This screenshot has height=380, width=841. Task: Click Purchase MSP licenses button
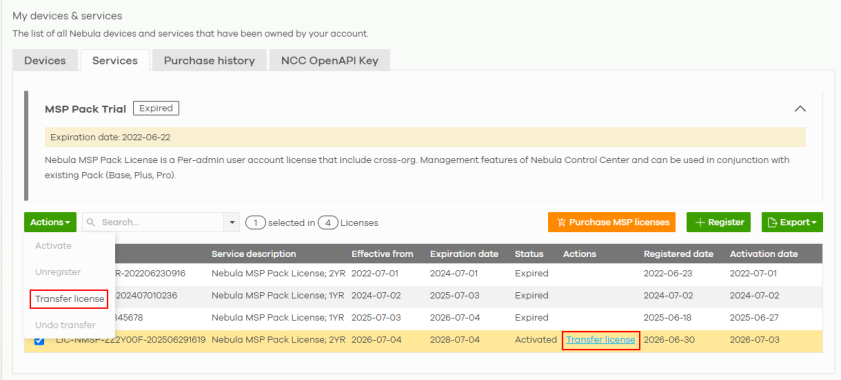tap(611, 222)
